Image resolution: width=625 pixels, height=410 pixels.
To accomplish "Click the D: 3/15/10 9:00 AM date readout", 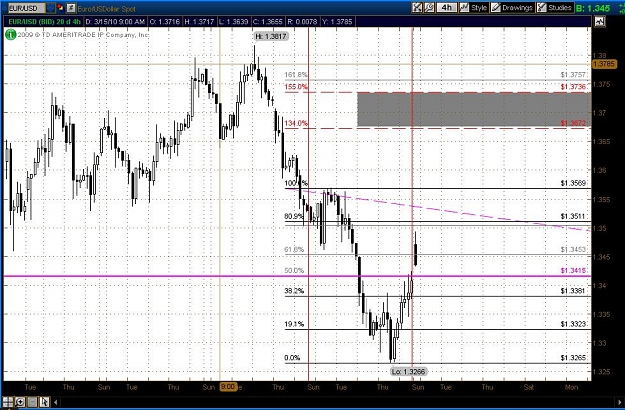I will pos(115,22).
